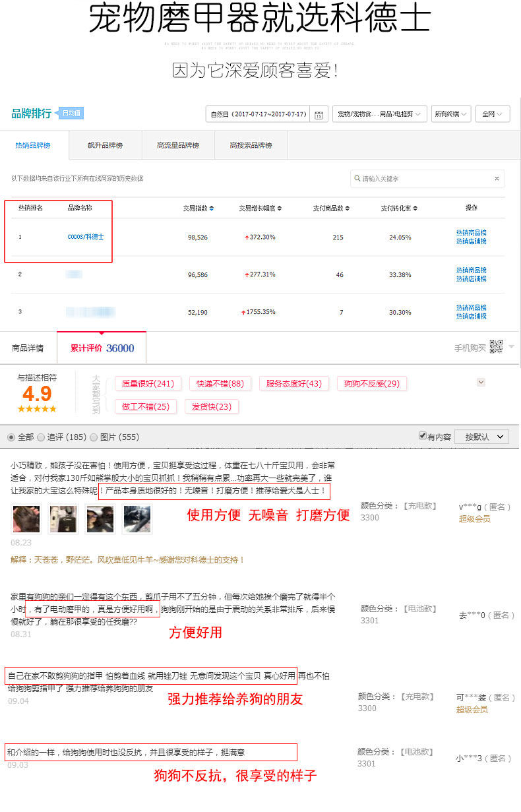Click the 品牌排行 heading
The height and width of the screenshot is (812, 521).
pos(31,113)
